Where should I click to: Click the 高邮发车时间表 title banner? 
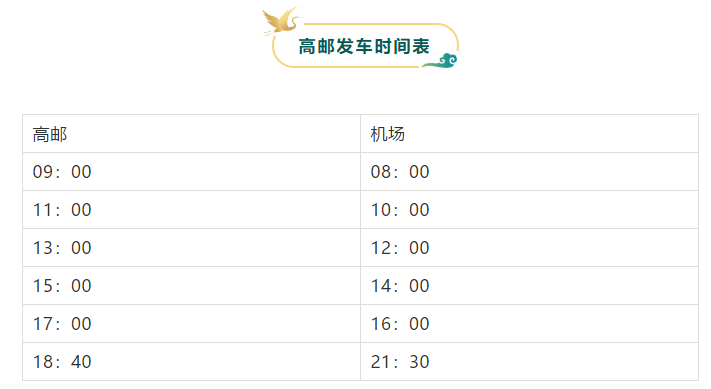pos(364,46)
